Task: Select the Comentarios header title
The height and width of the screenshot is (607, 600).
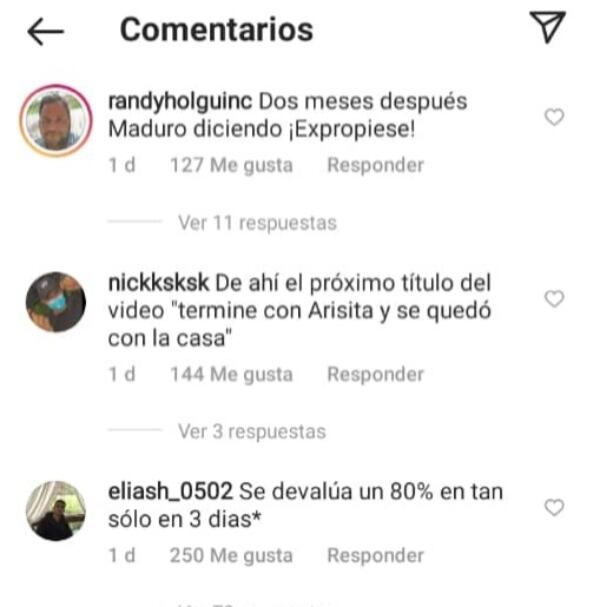Action: pos(216,30)
